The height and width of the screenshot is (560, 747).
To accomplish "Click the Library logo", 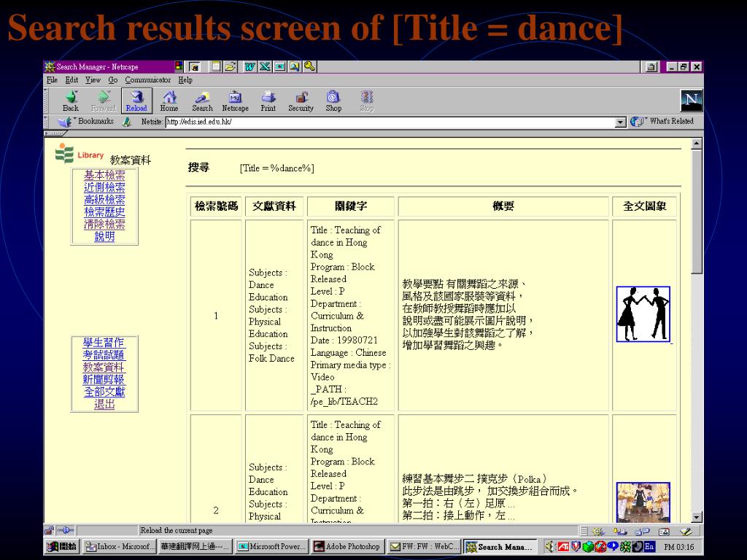I will click(79, 154).
